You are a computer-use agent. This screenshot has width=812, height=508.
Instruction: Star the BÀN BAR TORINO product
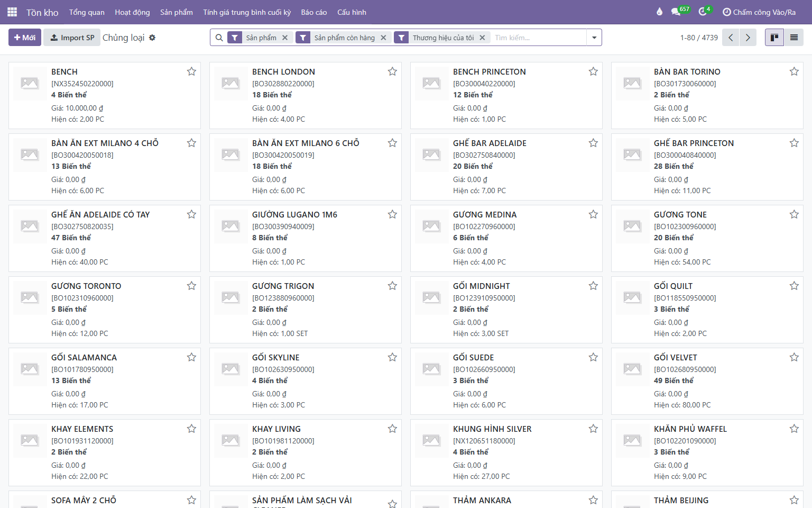pyautogui.click(x=794, y=71)
